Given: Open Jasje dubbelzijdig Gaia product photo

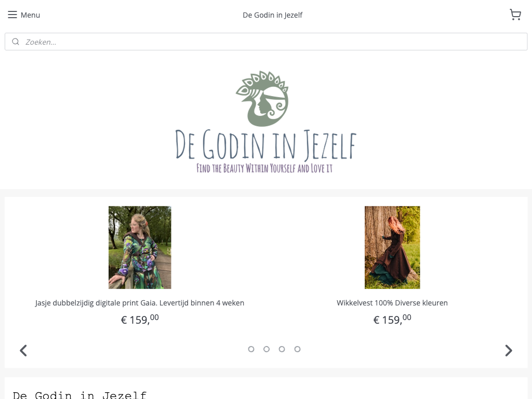Looking at the screenshot, I should coord(140,247).
